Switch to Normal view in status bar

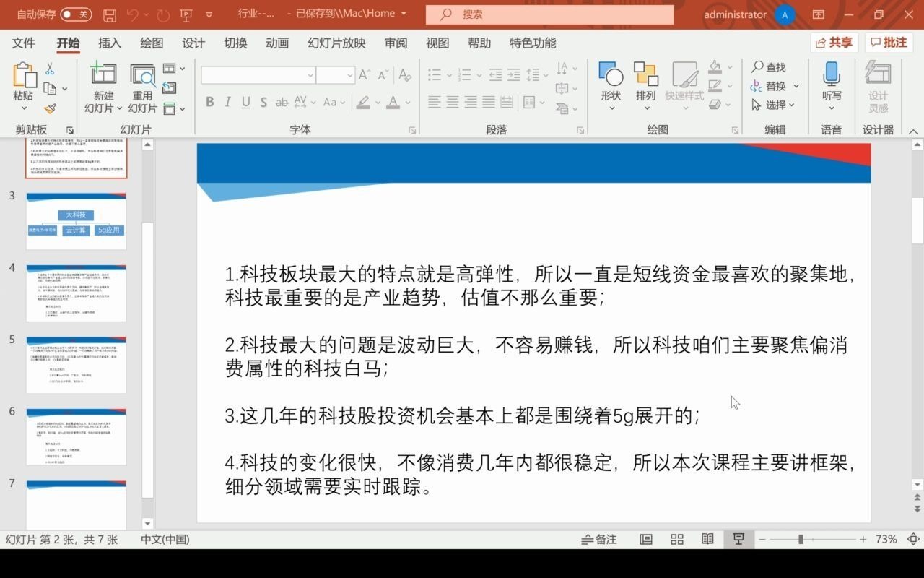(x=646, y=539)
